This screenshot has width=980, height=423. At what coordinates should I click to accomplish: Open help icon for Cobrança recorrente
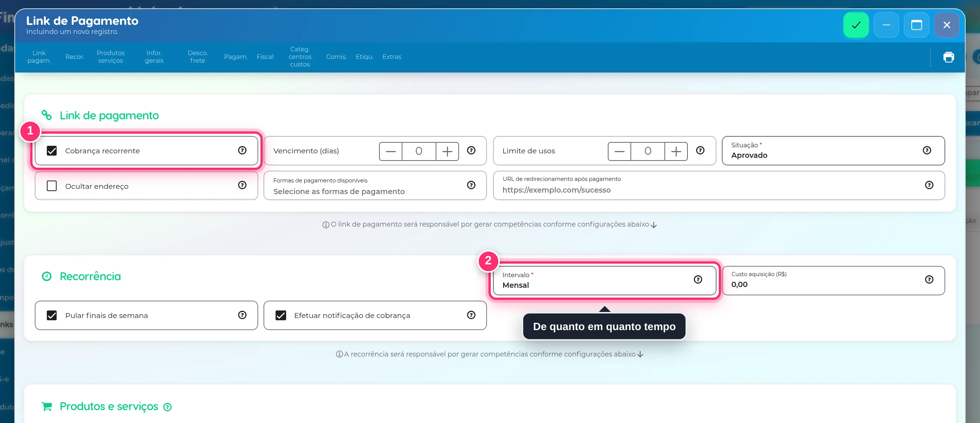[242, 150]
